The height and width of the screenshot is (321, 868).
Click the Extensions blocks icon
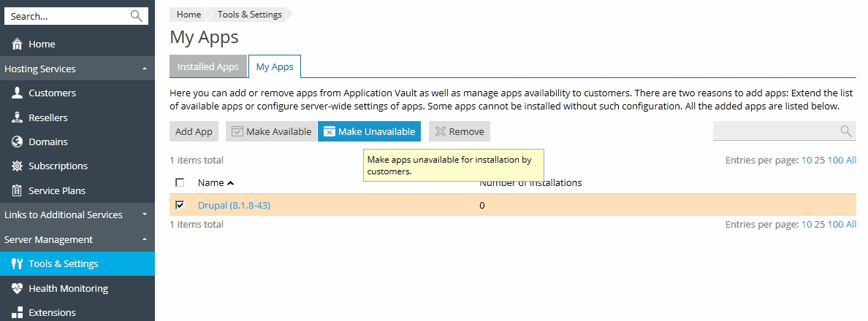tap(18, 313)
